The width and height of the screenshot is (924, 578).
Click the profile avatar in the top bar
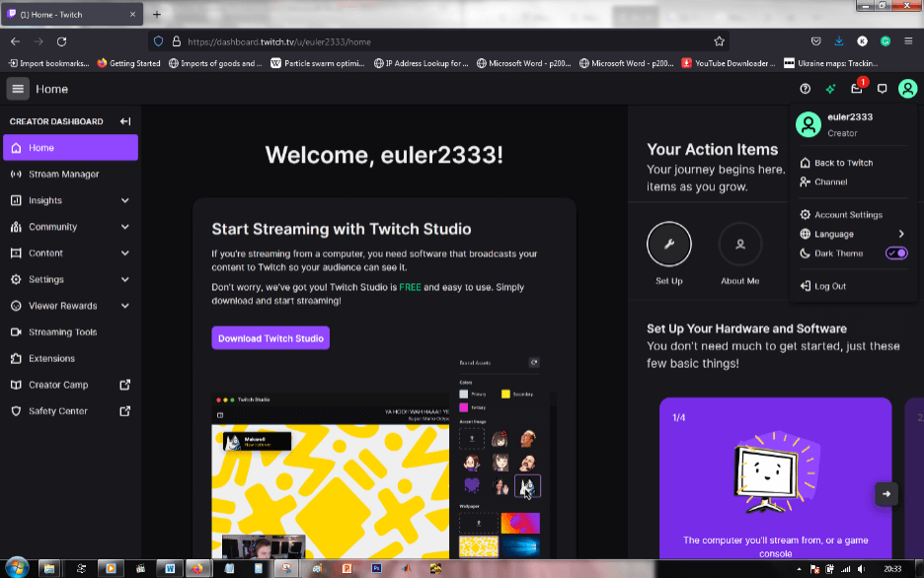click(x=907, y=89)
